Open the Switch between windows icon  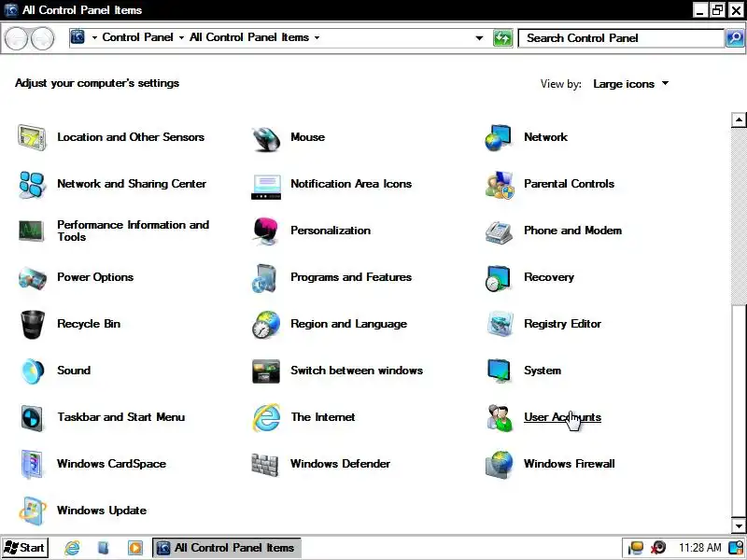click(x=266, y=371)
